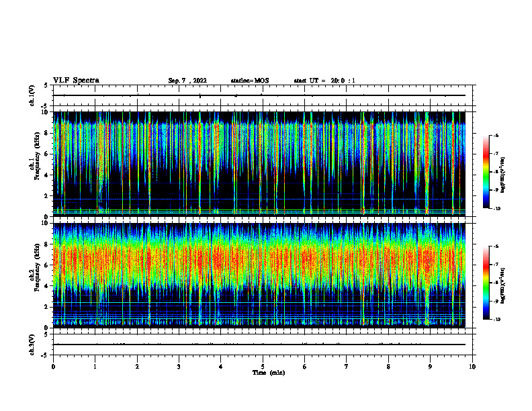Select the "ch.1(V)" waveform axis label
The height and width of the screenshot is (411, 532).
[x=32, y=95]
